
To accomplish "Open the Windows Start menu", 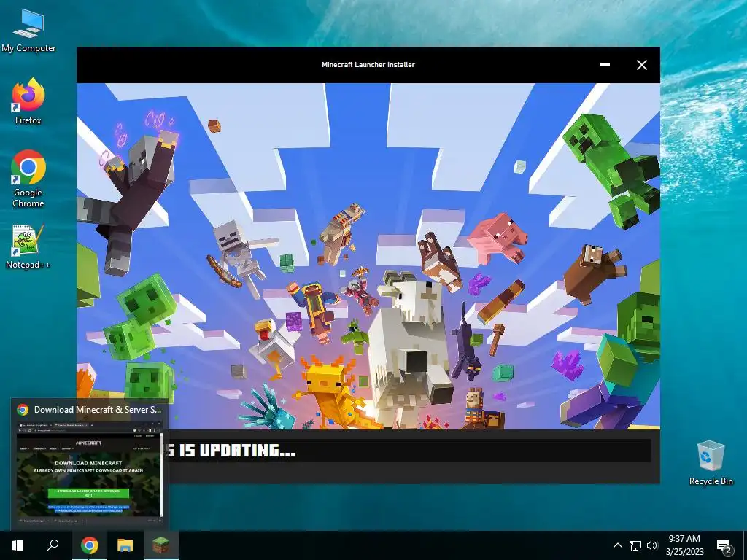I will point(18,545).
